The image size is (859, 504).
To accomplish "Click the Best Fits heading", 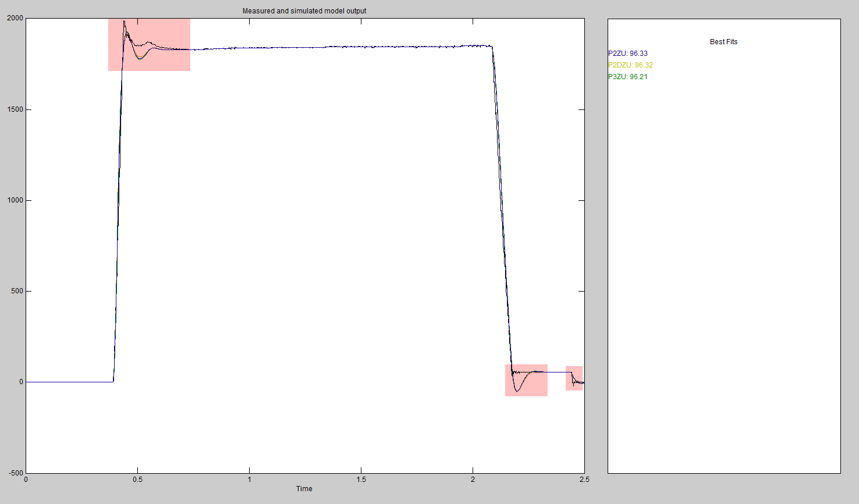I will [x=723, y=42].
